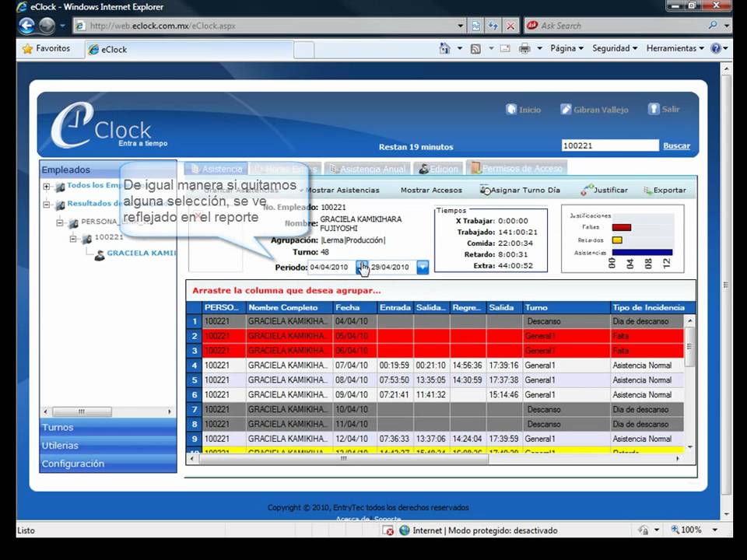This screenshot has width=747, height=560.
Task: Click the zoom magnifier icon in status bar
Action: click(675, 530)
